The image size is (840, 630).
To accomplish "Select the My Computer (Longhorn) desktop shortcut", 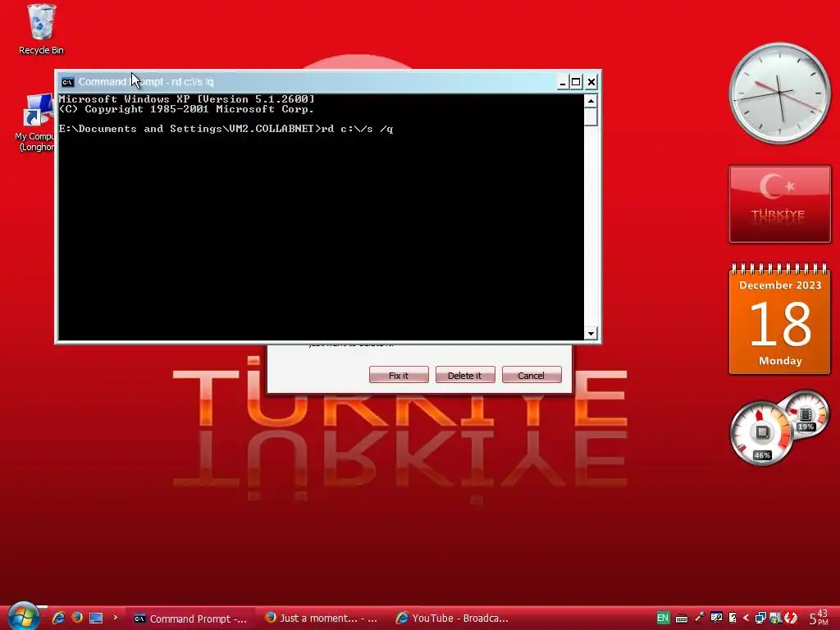I will coord(35,122).
